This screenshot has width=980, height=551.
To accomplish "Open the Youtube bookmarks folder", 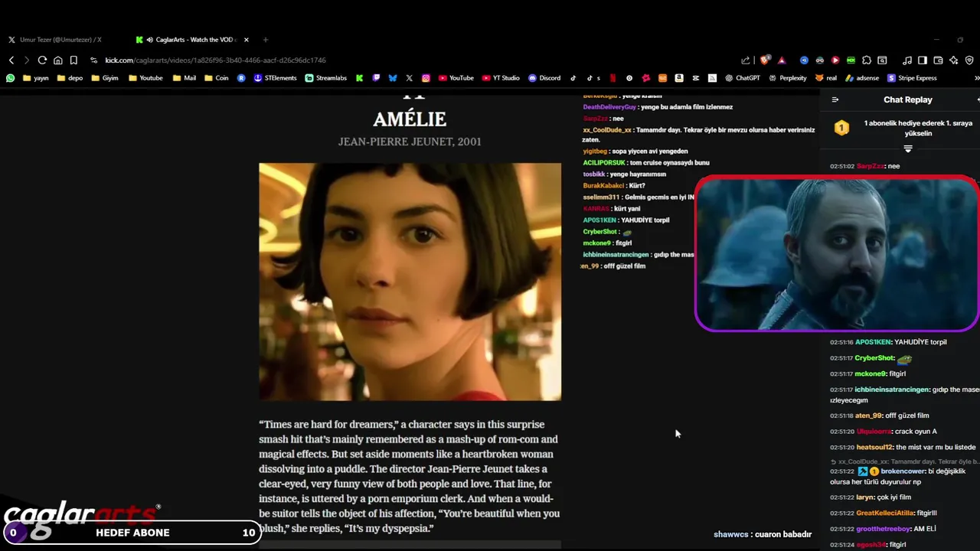I will [145, 78].
